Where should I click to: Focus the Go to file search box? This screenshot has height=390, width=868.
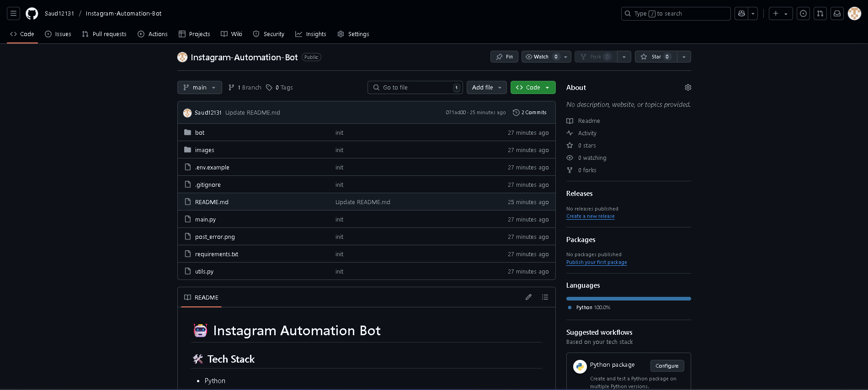[415, 87]
